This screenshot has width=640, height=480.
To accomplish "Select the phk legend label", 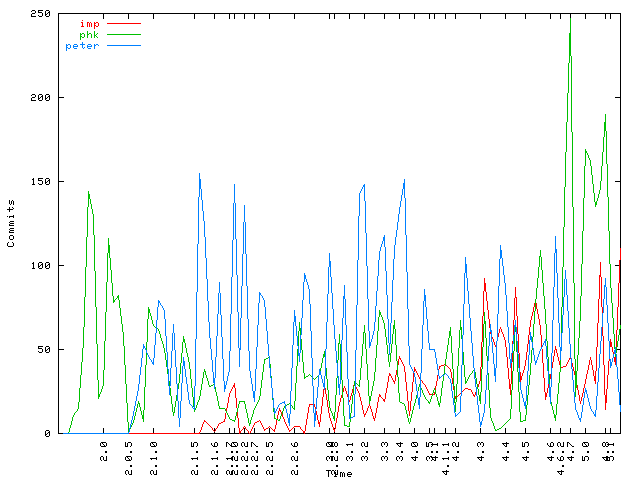I will click(x=89, y=34).
